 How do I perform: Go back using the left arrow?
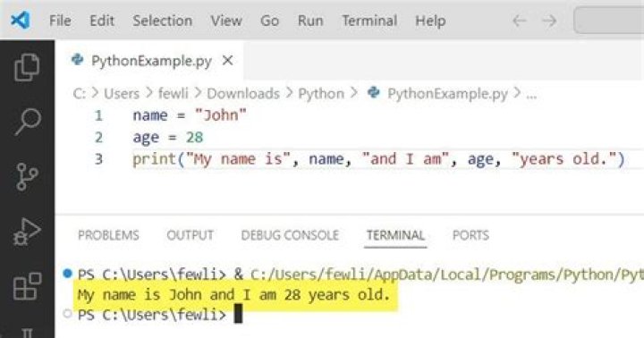tap(519, 21)
